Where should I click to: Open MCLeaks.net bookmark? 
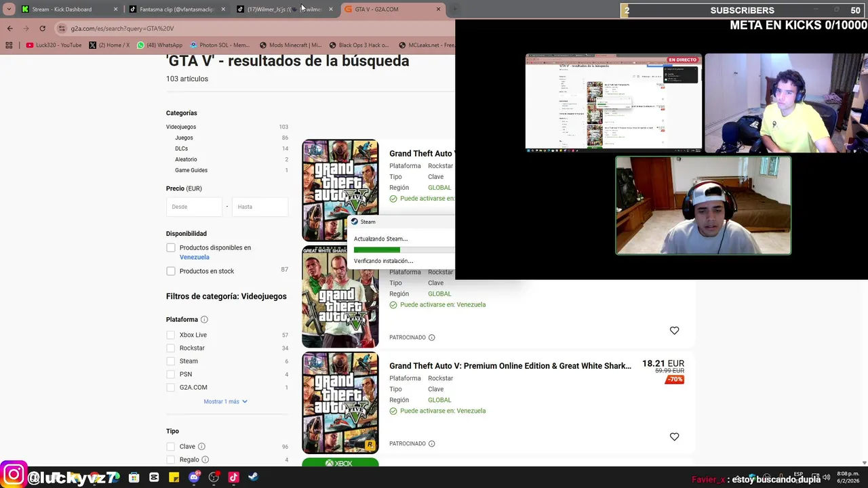coord(426,45)
